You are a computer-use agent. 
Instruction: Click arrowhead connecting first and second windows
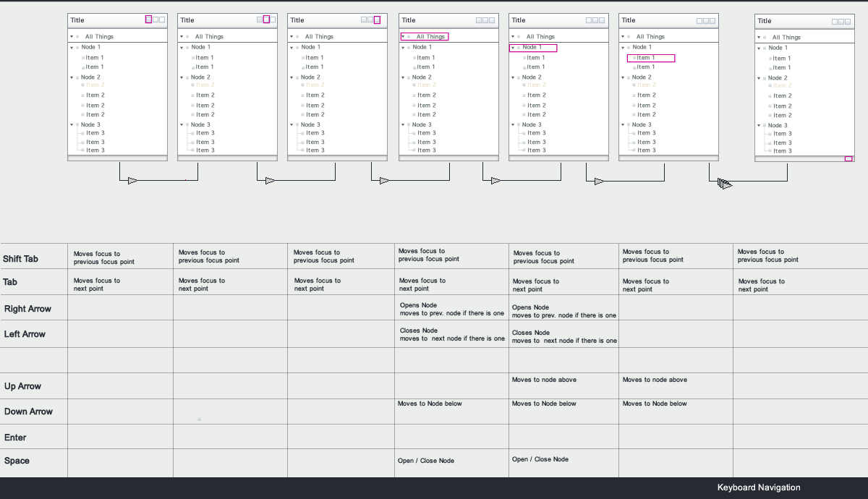(132, 181)
